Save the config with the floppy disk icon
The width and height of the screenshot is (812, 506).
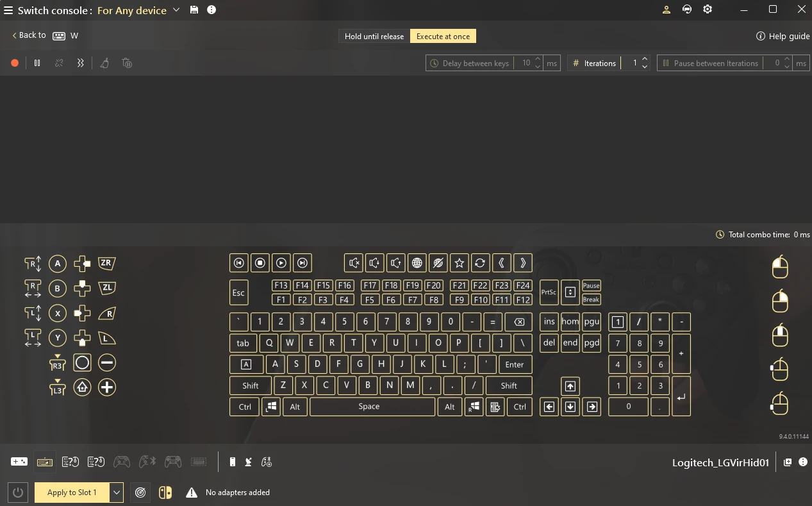tap(194, 10)
